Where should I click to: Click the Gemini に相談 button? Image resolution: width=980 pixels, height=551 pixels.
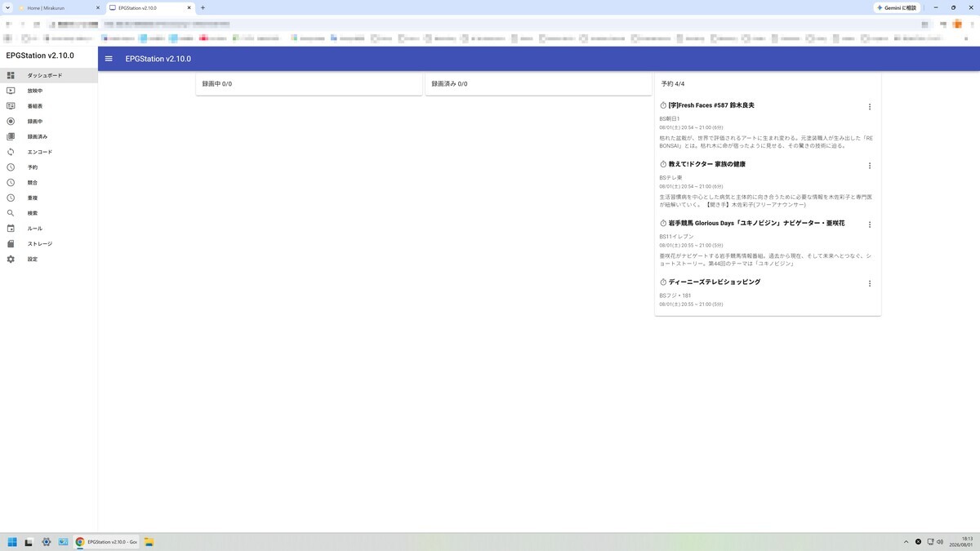tap(897, 7)
